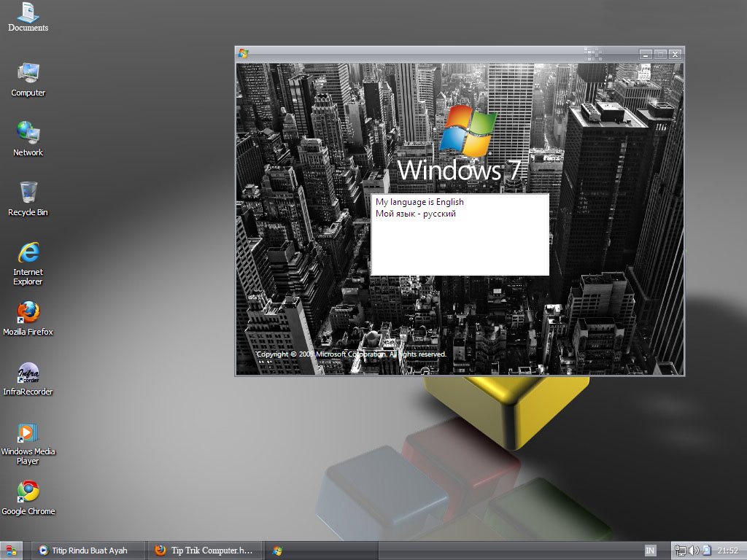Image resolution: width=747 pixels, height=560 pixels.
Task: Open the Documents desktop icon
Action: tap(28, 17)
